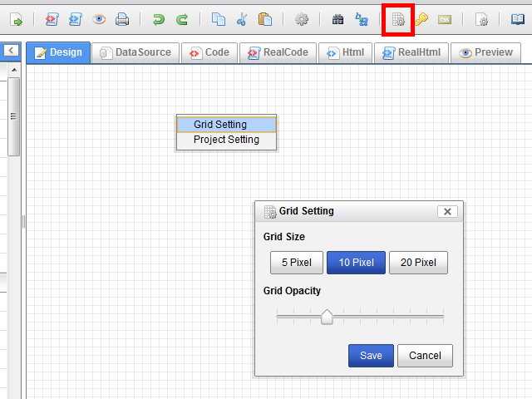Click the green redo arrow
This screenshot has height=399, width=532.
(181, 19)
